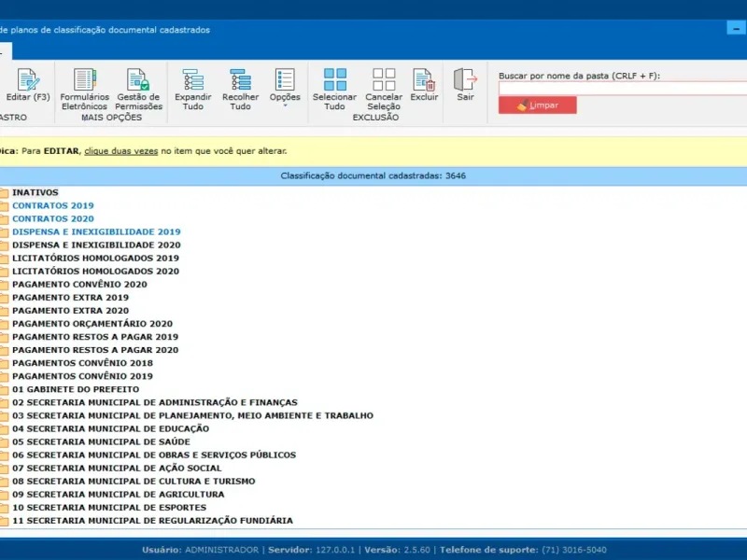Click Selecionar Tudo icon
Screen dimensions: 747x560
(x=334, y=80)
